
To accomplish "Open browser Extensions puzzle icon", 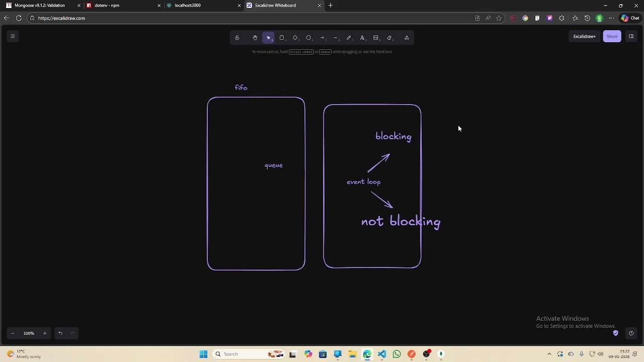I will pos(561,18).
